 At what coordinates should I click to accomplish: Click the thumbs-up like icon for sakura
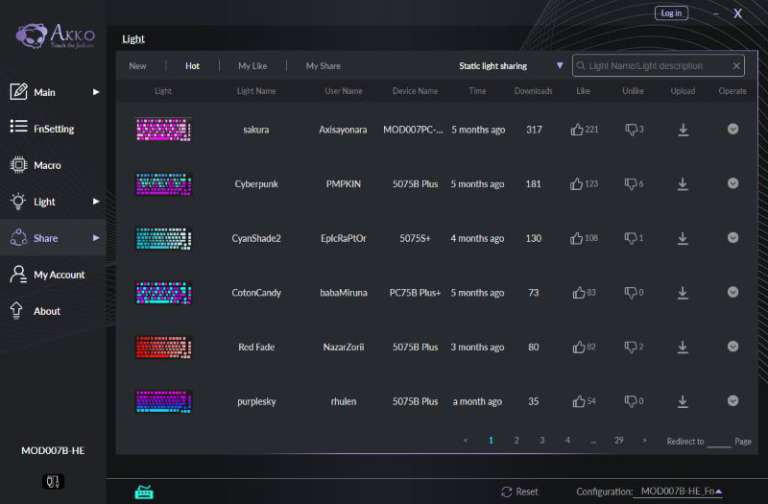coord(576,130)
